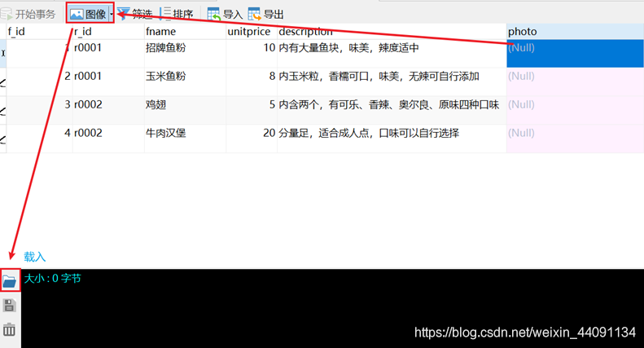Click the Export (导出) toolbar button
Image resolution: width=644 pixels, height=348 pixels.
[266, 15]
